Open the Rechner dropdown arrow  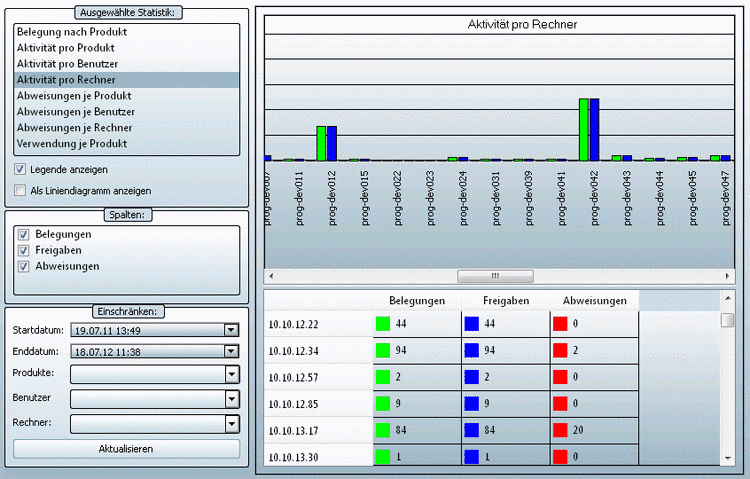[x=232, y=423]
